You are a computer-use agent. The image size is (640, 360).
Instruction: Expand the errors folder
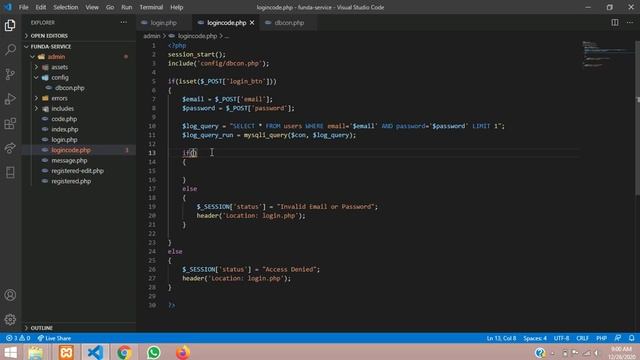pos(59,98)
